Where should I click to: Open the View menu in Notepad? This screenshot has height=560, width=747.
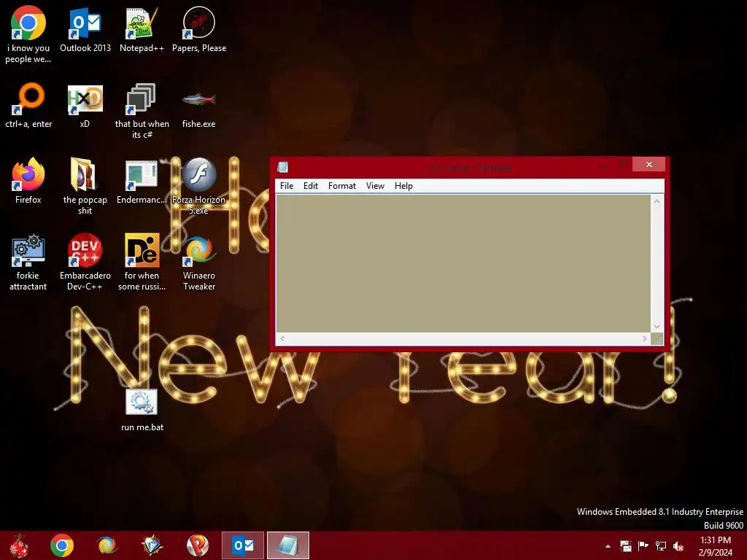coord(375,186)
